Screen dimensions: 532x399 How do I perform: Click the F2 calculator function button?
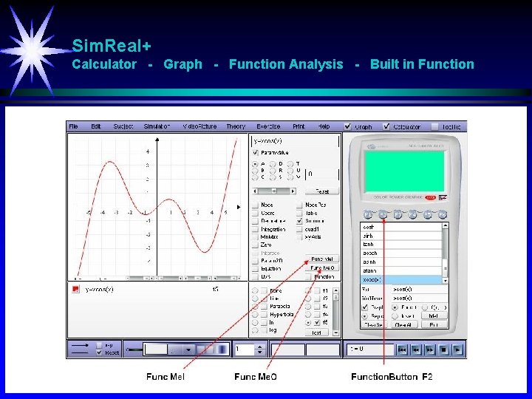pyautogui.click(x=383, y=215)
